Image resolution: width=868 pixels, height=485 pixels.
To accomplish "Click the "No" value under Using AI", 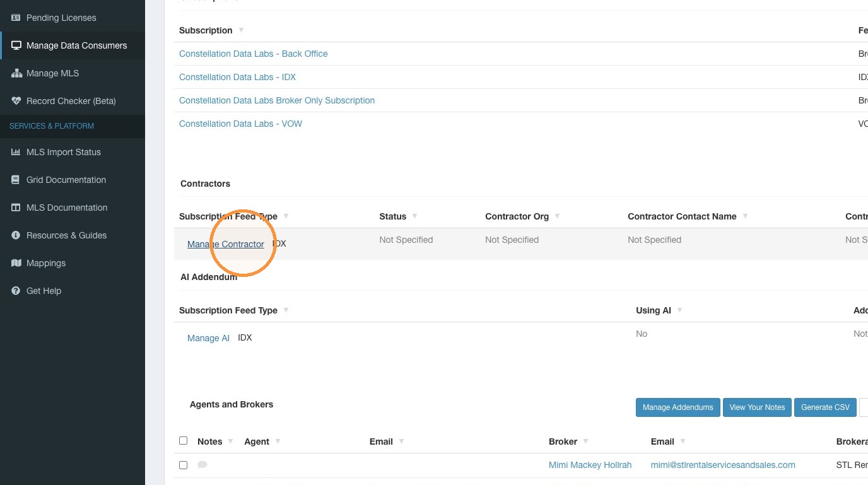I will coord(642,334).
